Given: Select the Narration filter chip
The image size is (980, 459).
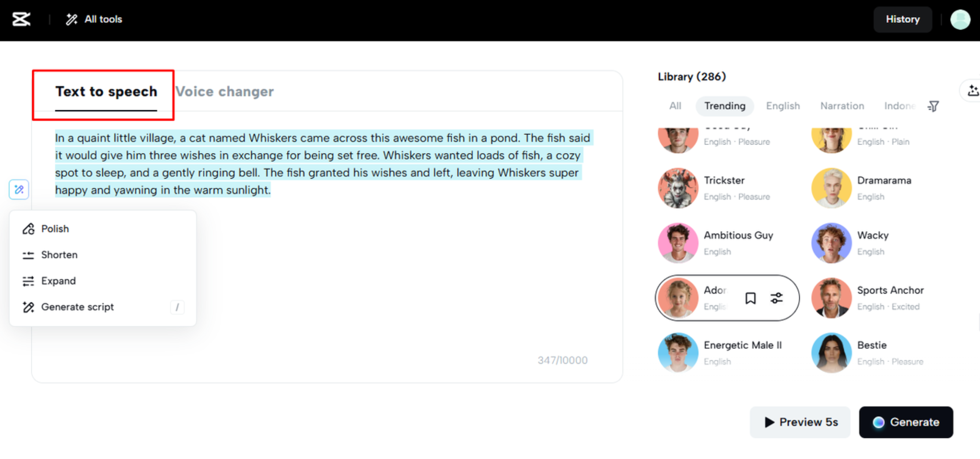Looking at the screenshot, I should click(842, 106).
